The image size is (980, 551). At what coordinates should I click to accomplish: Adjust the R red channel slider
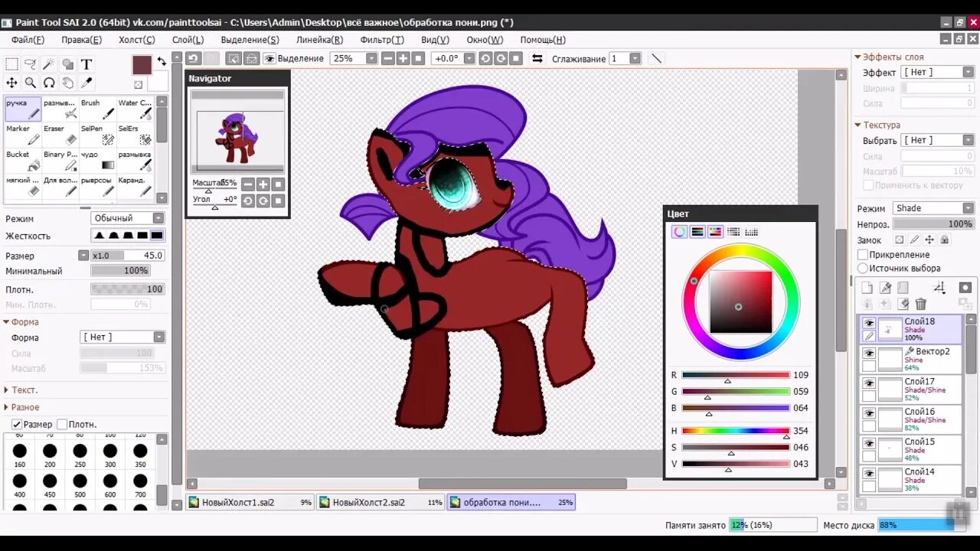coord(736,375)
